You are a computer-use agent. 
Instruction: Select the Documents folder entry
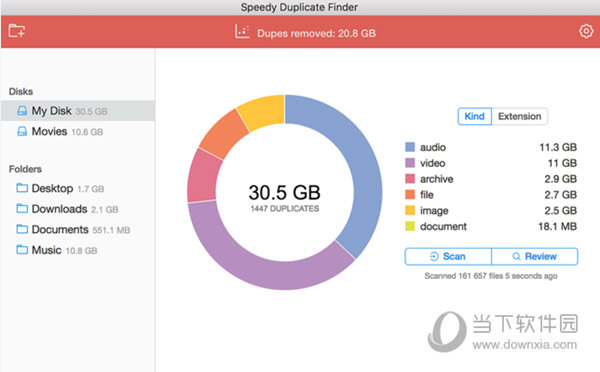point(78,230)
